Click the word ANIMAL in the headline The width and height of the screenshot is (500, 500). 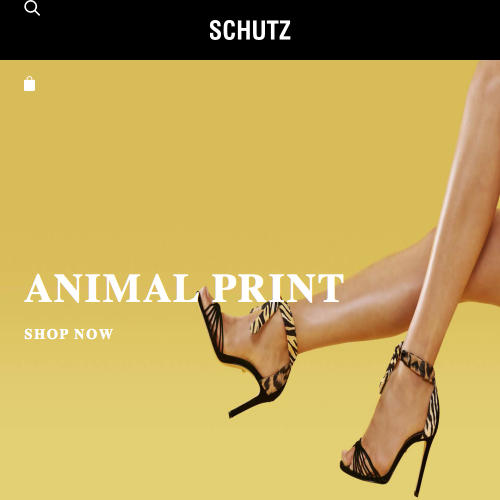(x=111, y=288)
